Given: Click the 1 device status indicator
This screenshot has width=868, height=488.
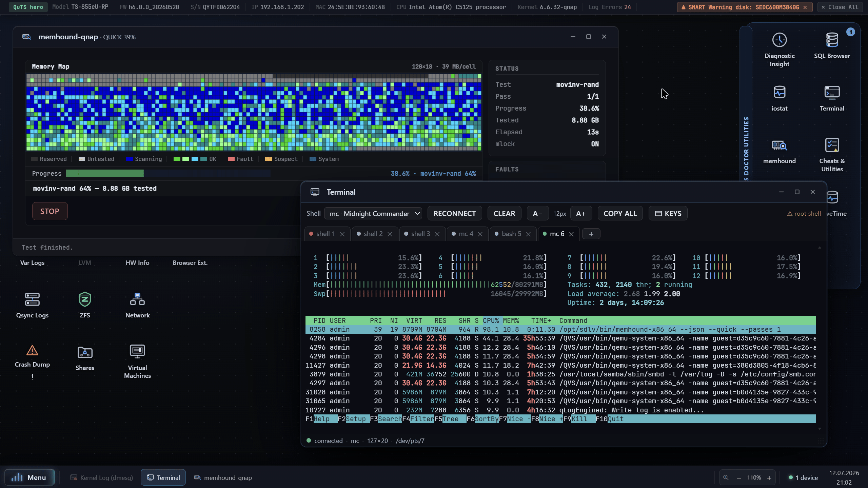Looking at the screenshot, I should coord(803,477).
